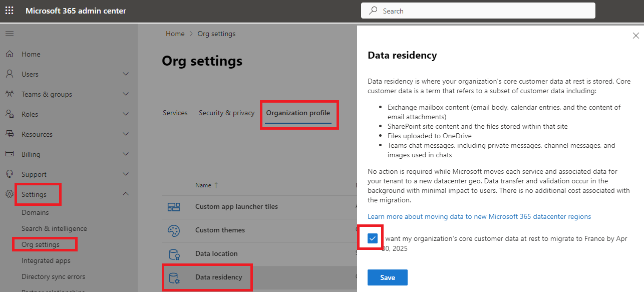This screenshot has width=644, height=292.
Task: Click inside the Search field
Action: 478,11
